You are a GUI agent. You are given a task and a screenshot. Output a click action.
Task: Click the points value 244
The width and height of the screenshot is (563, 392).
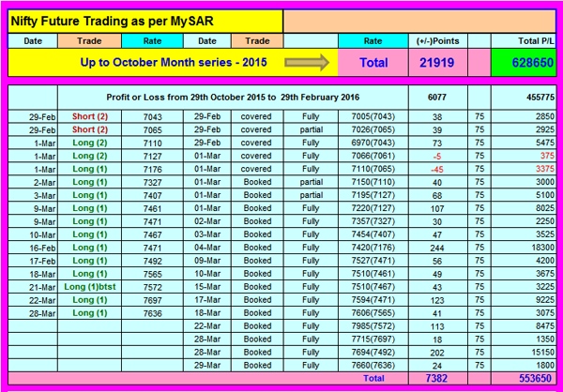(x=437, y=248)
